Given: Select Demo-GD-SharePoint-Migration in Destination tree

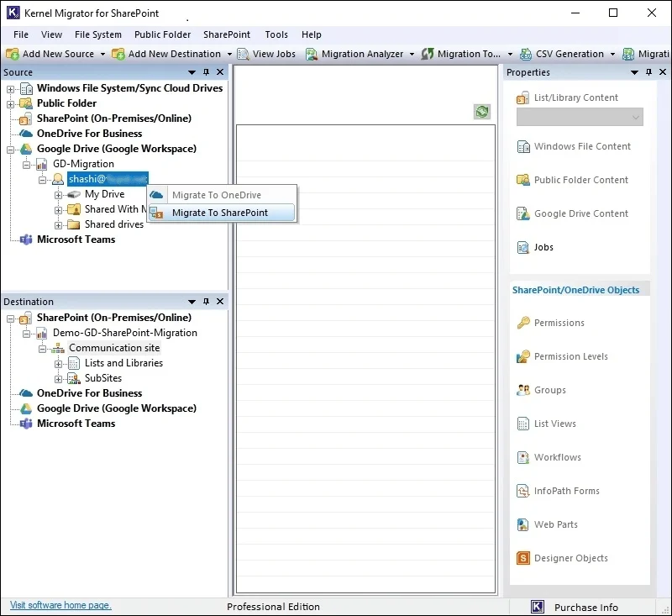Looking at the screenshot, I should click(x=124, y=333).
